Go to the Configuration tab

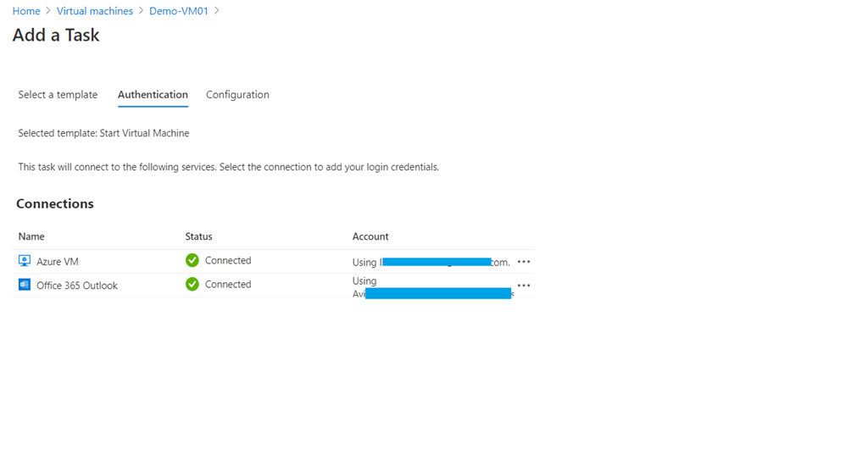pos(237,95)
